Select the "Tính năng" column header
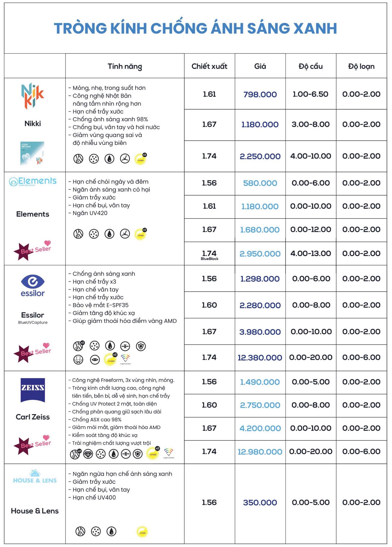This screenshot has height=547, width=392. coord(125,66)
